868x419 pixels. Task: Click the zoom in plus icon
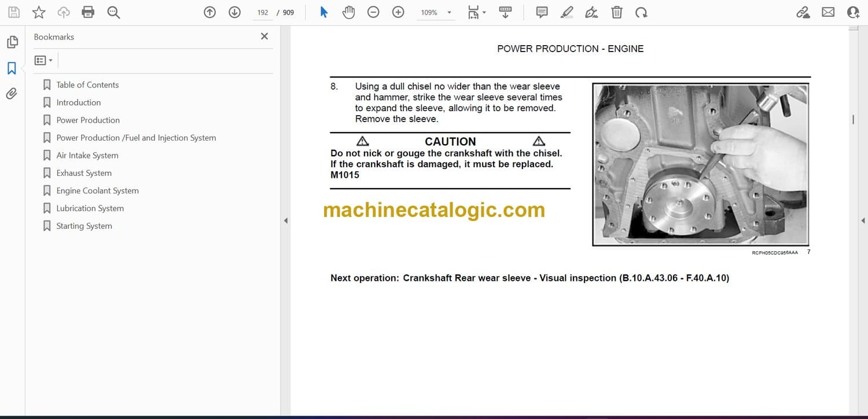pyautogui.click(x=398, y=12)
